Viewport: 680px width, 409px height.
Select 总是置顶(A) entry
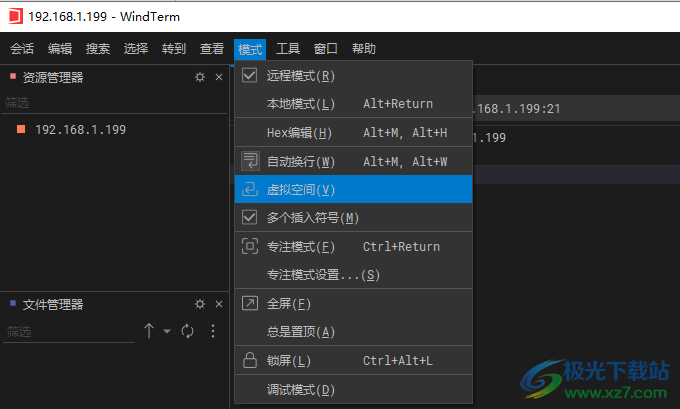(x=353, y=332)
